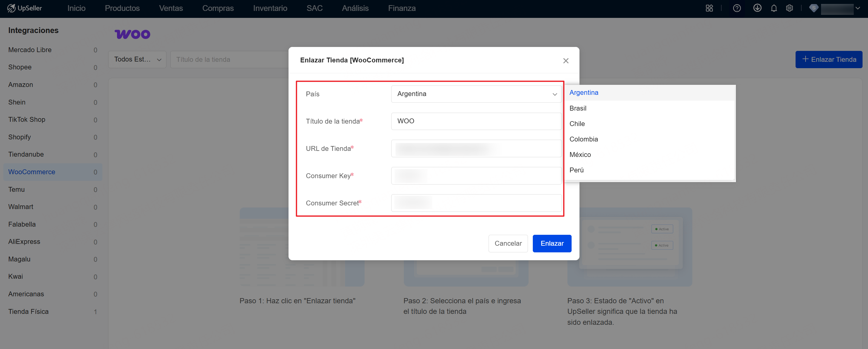The image size is (868, 349).
Task: Open the Inicio menu
Action: pyautogui.click(x=76, y=8)
